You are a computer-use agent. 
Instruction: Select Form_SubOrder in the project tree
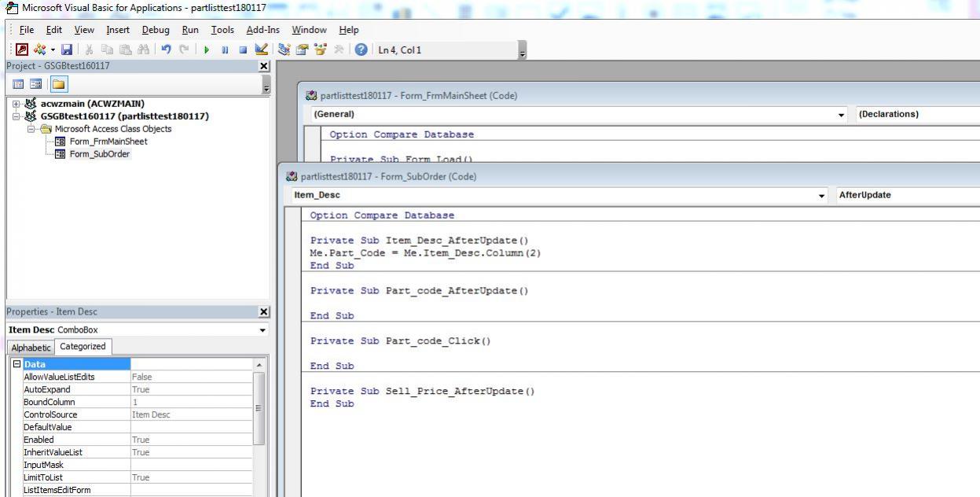pos(100,154)
